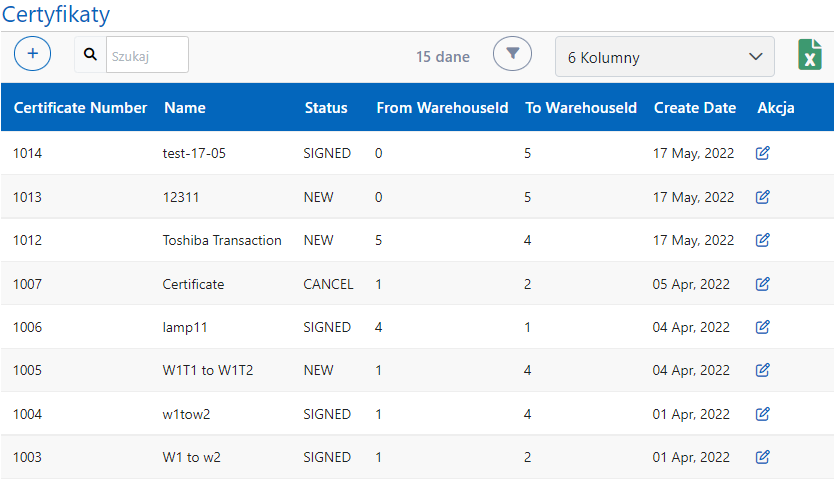The image size is (835, 484).
Task: Sort by To WarehouseId header
Action: (x=581, y=108)
